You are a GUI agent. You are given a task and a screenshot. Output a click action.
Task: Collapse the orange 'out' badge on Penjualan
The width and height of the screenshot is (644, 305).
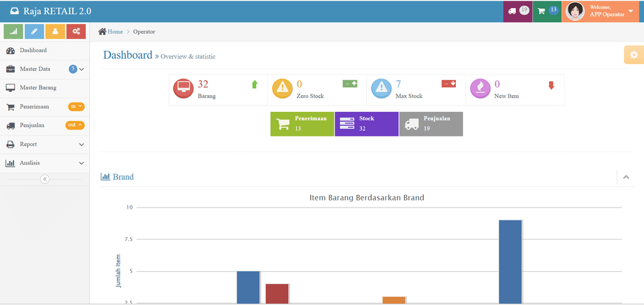click(75, 125)
